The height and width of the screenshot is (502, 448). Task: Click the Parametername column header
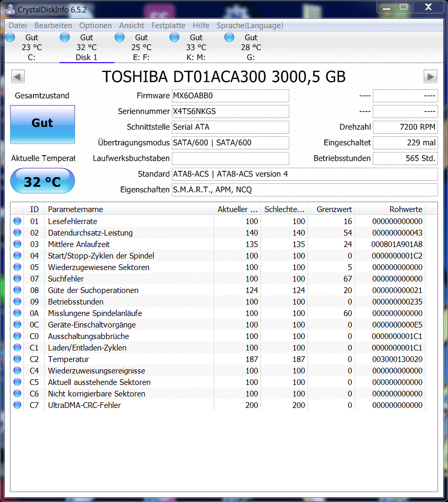[x=129, y=209]
